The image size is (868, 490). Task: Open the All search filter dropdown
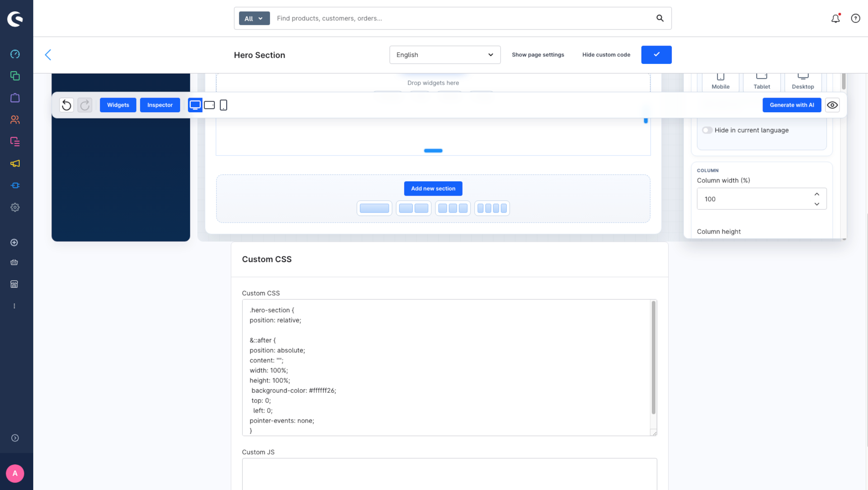(x=254, y=19)
